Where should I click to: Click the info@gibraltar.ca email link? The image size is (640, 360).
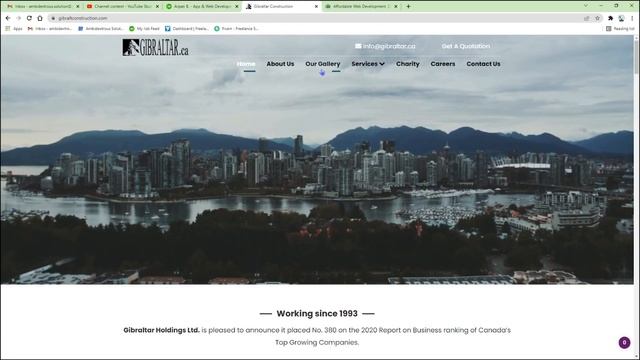pos(389,46)
